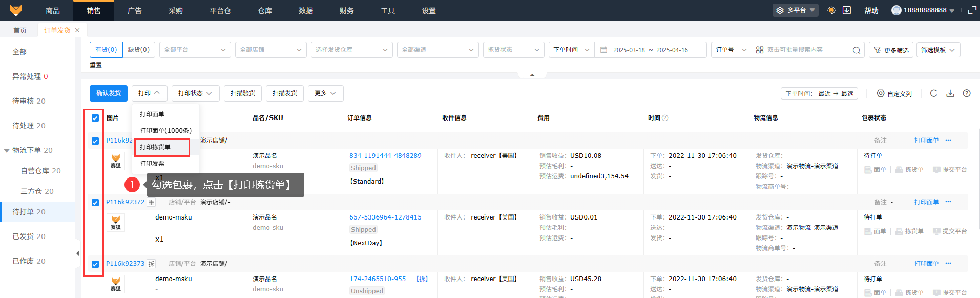Open order link 834-1191444-4848289
980x298 pixels.
[385, 156]
